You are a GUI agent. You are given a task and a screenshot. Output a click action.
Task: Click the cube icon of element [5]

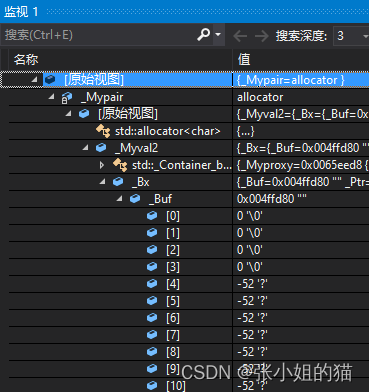pos(152,300)
